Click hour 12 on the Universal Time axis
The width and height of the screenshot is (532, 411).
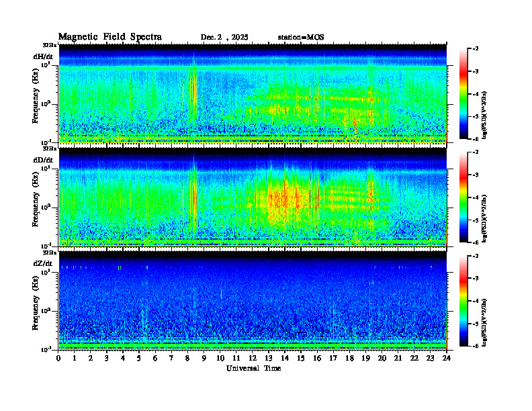(253, 358)
